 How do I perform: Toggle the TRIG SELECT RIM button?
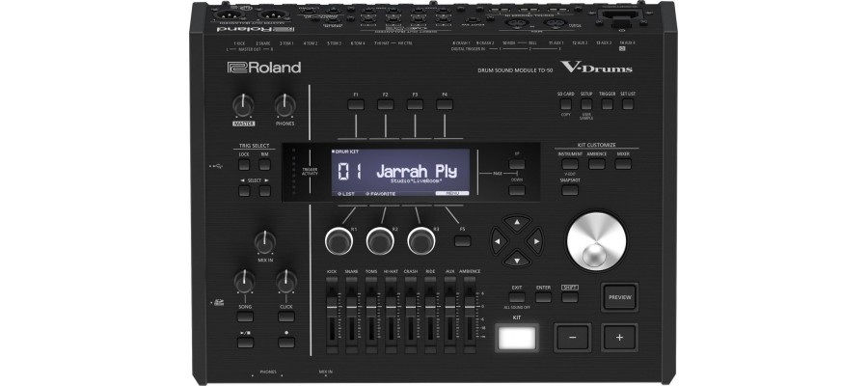pyautogui.click(x=264, y=164)
